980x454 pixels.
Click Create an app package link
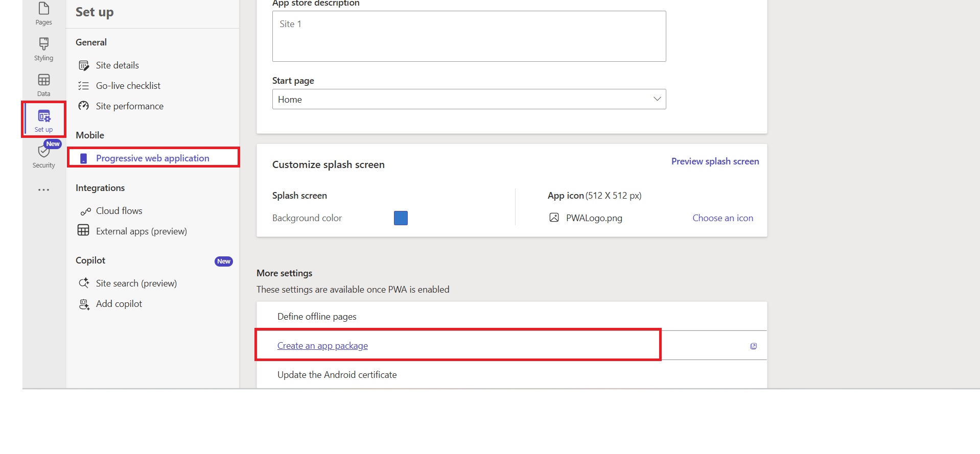click(x=322, y=346)
